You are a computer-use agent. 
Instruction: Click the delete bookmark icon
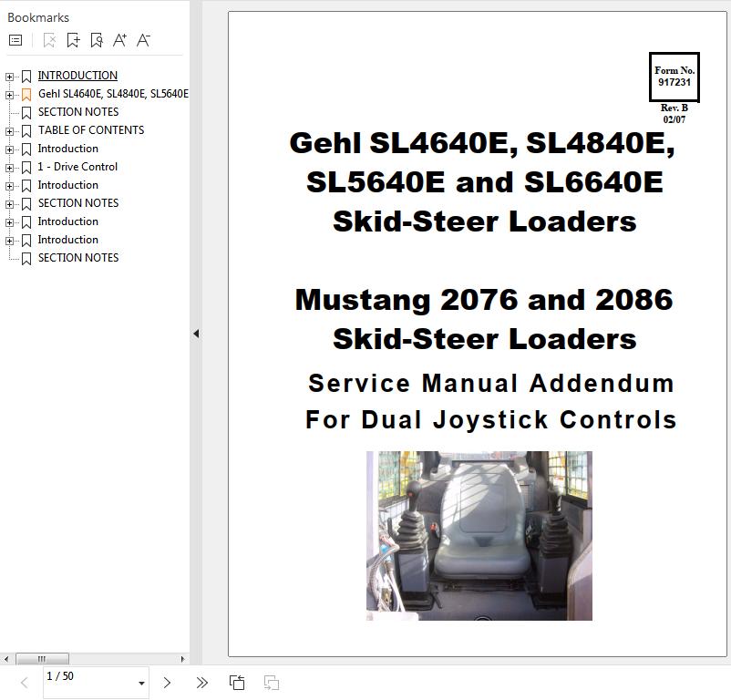[x=49, y=40]
